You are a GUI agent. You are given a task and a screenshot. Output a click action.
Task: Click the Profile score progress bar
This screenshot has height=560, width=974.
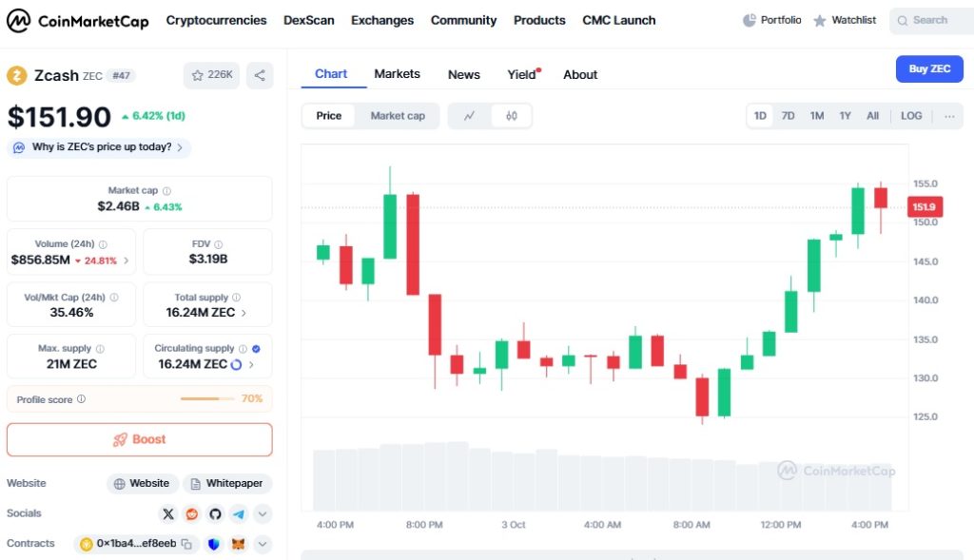pos(207,398)
